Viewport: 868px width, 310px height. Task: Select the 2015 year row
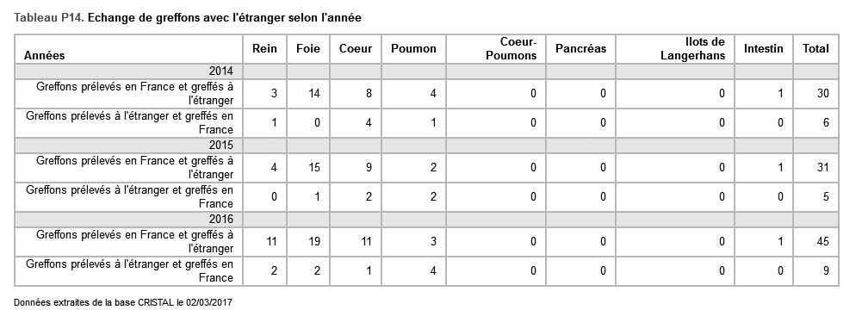[426, 146]
